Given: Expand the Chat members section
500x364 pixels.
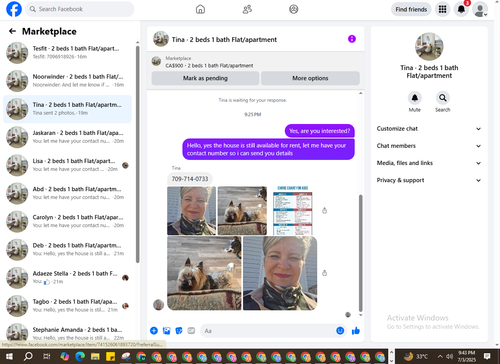Looking at the screenshot, I should [x=429, y=146].
